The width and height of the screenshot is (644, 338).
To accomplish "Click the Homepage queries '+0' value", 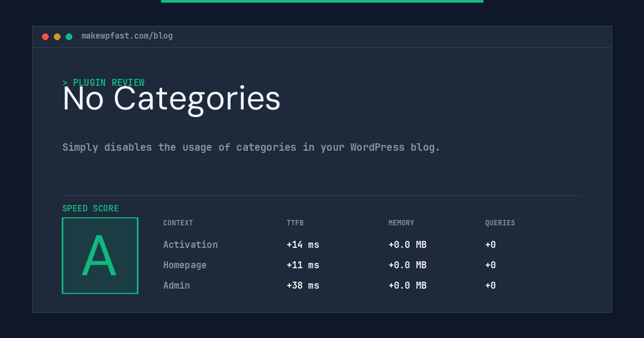I will [x=491, y=265].
